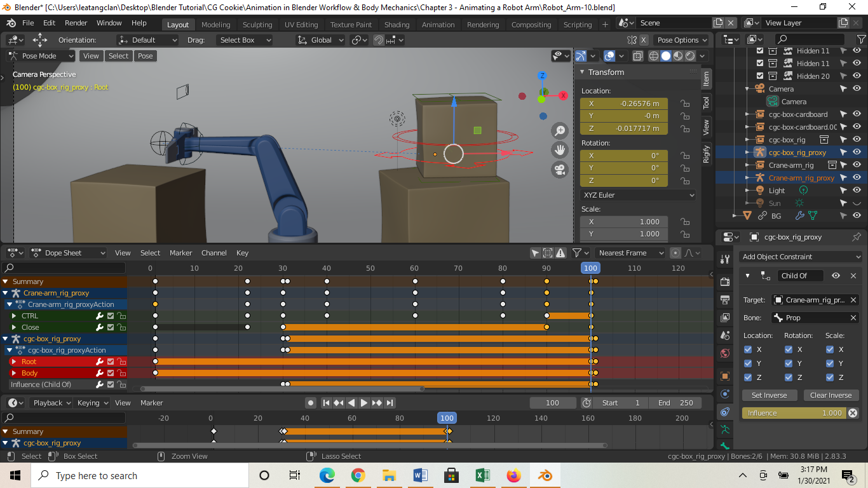Toggle camera view icon in viewport
This screenshot has height=488, width=868.
560,170
